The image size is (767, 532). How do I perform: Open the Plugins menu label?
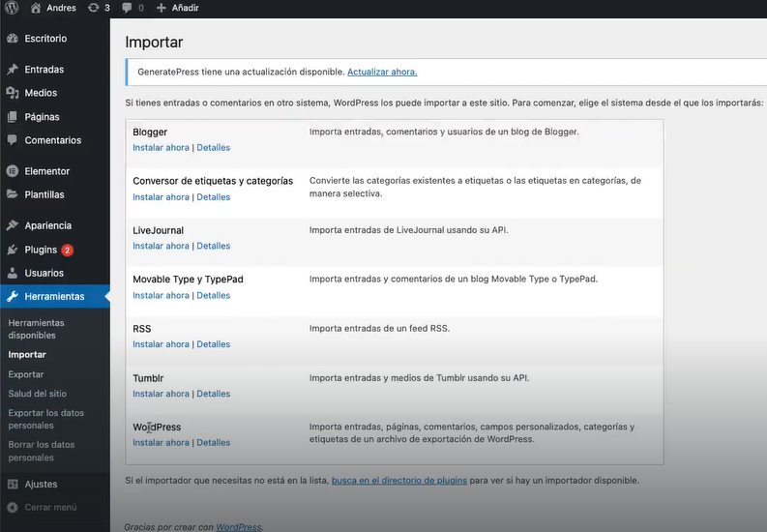click(x=41, y=250)
